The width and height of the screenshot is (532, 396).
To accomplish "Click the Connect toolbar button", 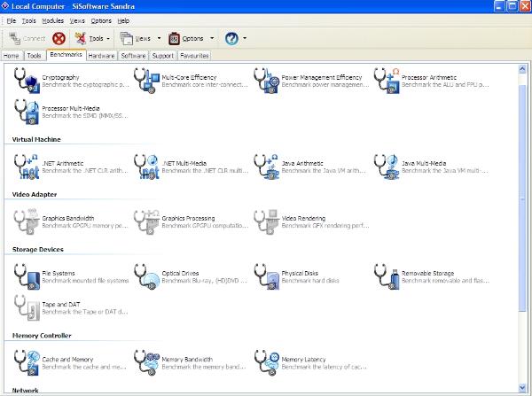I will click(27, 39).
